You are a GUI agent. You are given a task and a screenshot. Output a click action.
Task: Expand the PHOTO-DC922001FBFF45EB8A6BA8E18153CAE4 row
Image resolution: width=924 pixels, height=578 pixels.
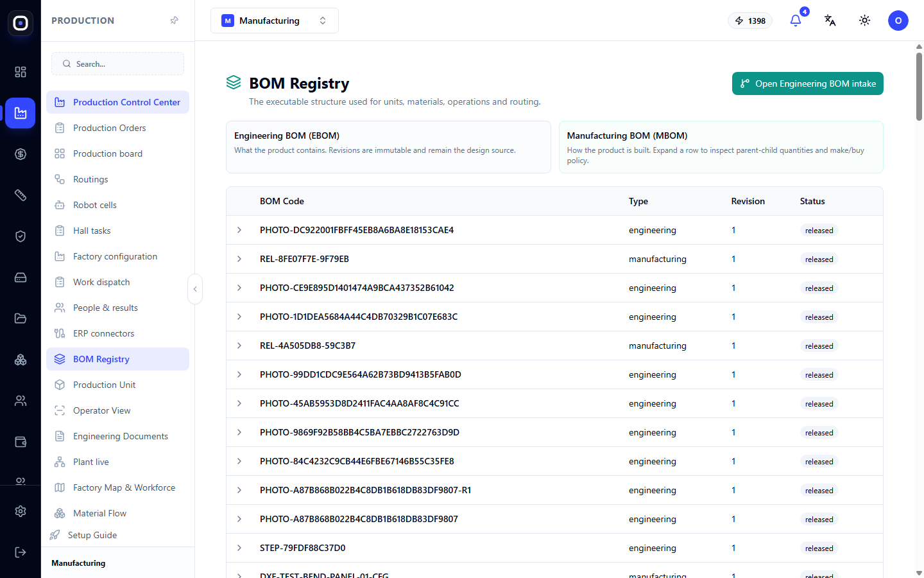[x=239, y=230]
